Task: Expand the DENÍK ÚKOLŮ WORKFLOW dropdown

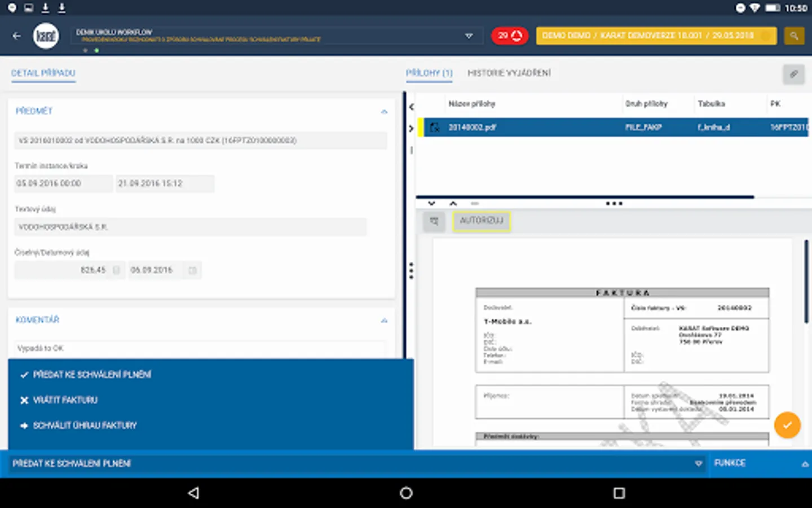Action: [x=469, y=35]
